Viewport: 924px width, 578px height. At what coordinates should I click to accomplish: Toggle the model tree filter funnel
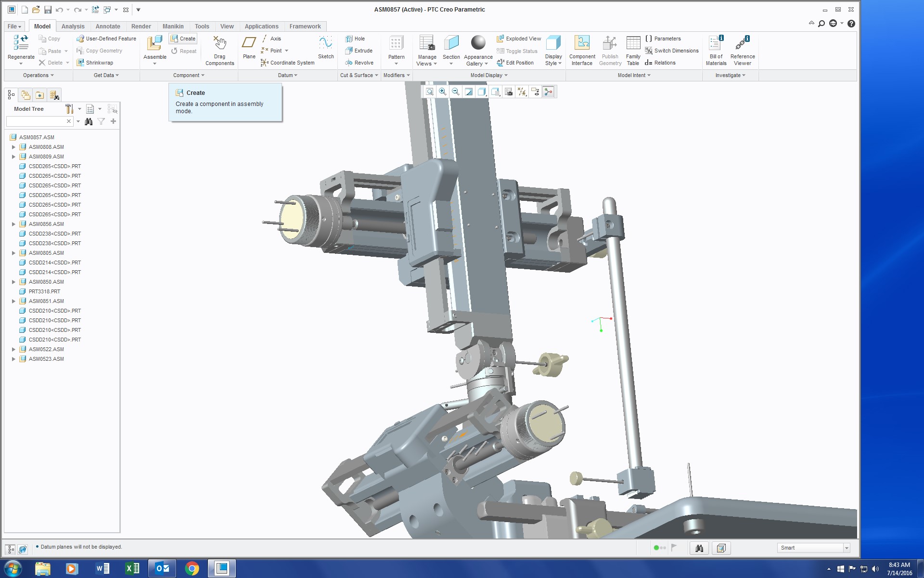[x=101, y=121]
